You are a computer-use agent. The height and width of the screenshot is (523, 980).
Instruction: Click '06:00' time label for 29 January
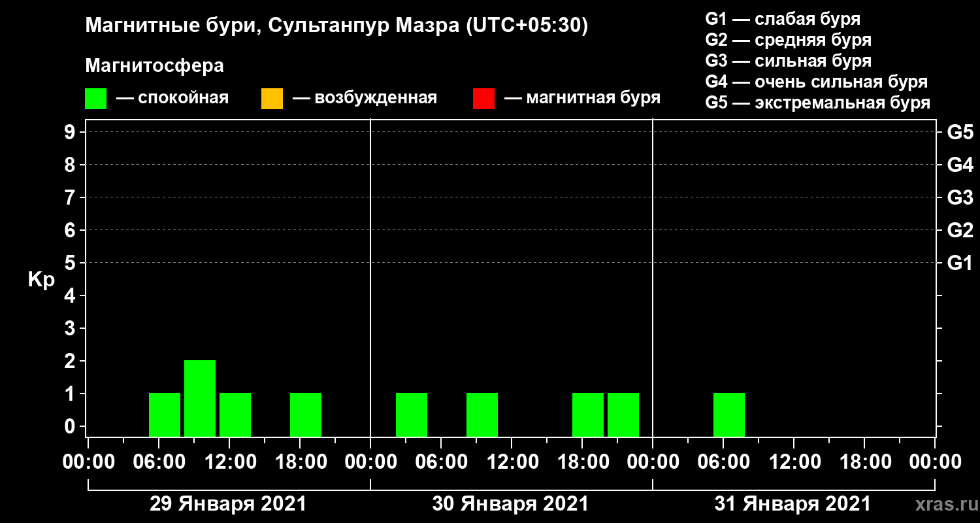[159, 462]
